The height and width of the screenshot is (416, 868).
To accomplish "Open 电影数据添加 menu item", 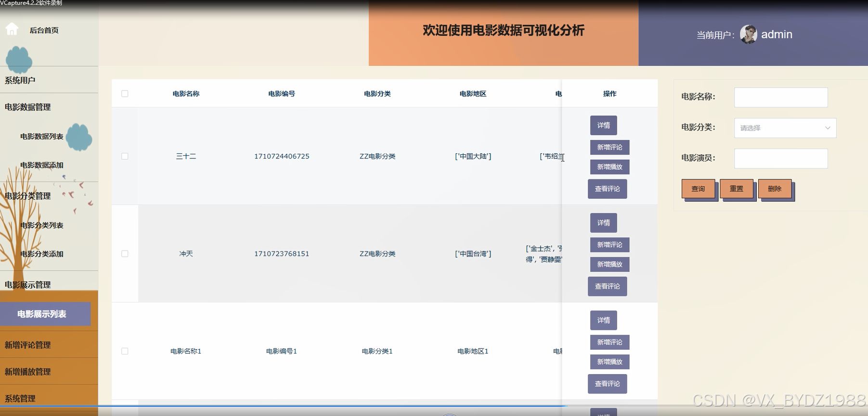I will [x=42, y=165].
